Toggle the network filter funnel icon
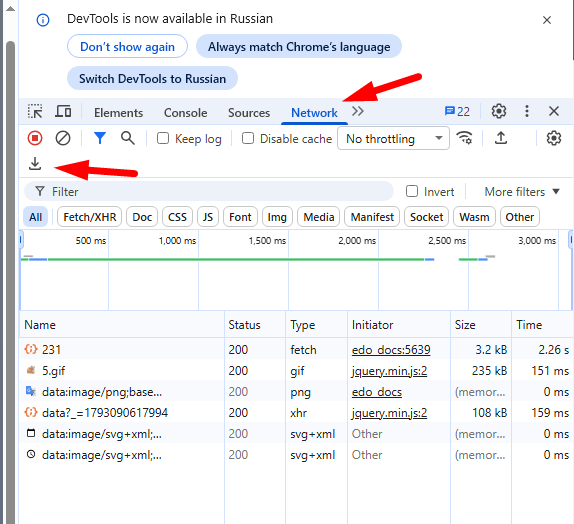Image resolution: width=574 pixels, height=524 pixels. [x=100, y=138]
